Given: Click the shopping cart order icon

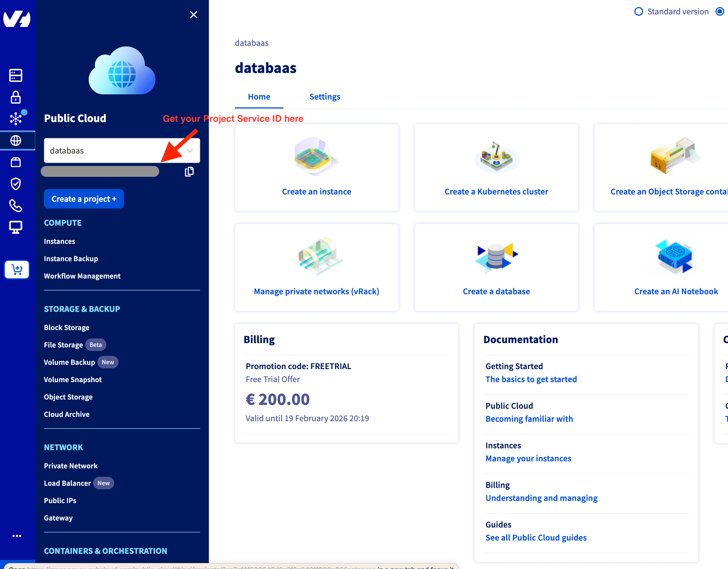Looking at the screenshot, I should [x=17, y=269].
